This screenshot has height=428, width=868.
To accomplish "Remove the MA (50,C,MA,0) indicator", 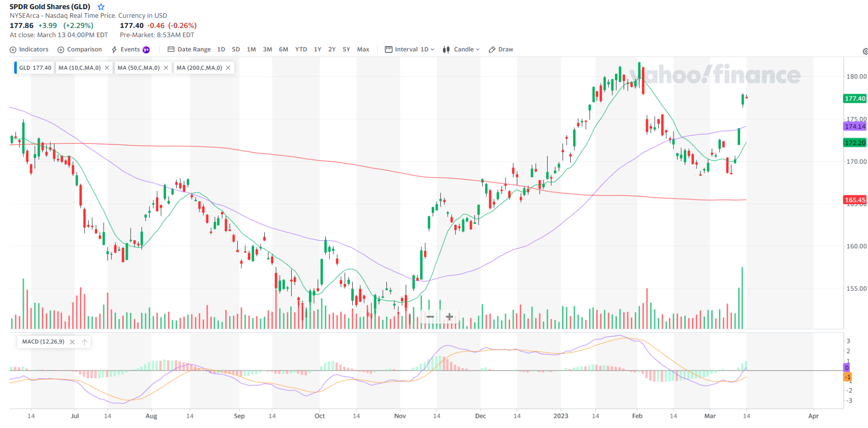I will [166, 68].
